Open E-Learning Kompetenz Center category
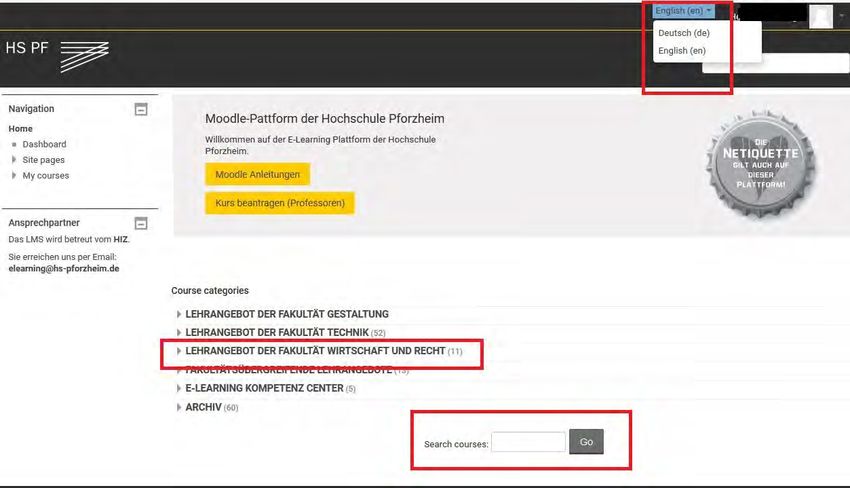 [264, 389]
